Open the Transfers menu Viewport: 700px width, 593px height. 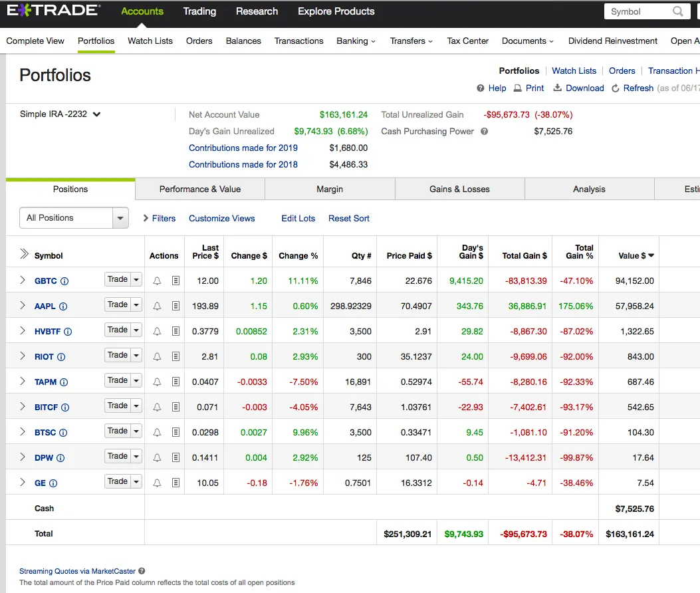411,41
